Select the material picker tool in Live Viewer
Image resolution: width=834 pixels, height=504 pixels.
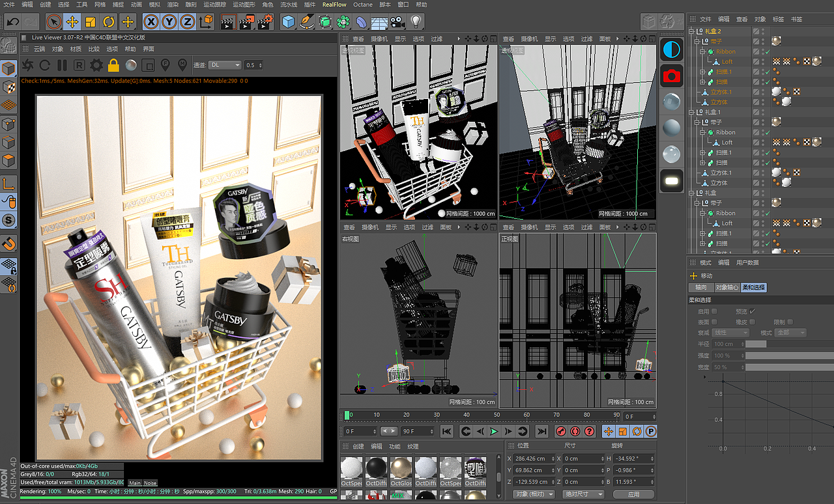[x=182, y=65]
